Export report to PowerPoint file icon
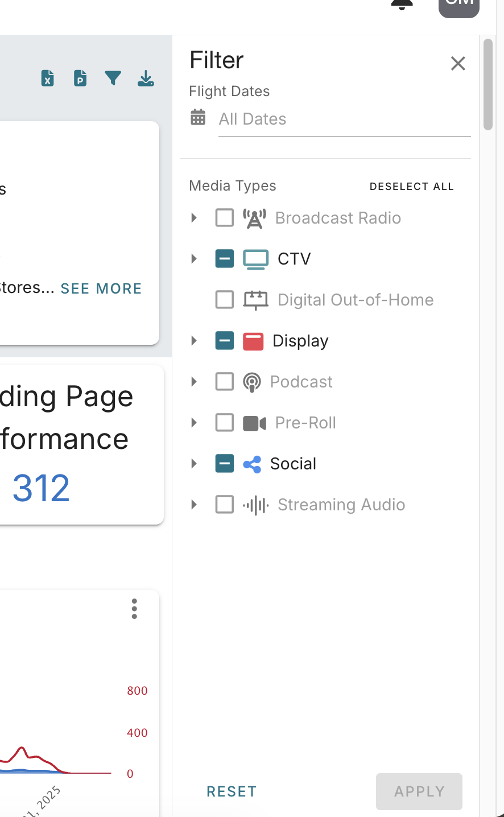 pos(80,78)
